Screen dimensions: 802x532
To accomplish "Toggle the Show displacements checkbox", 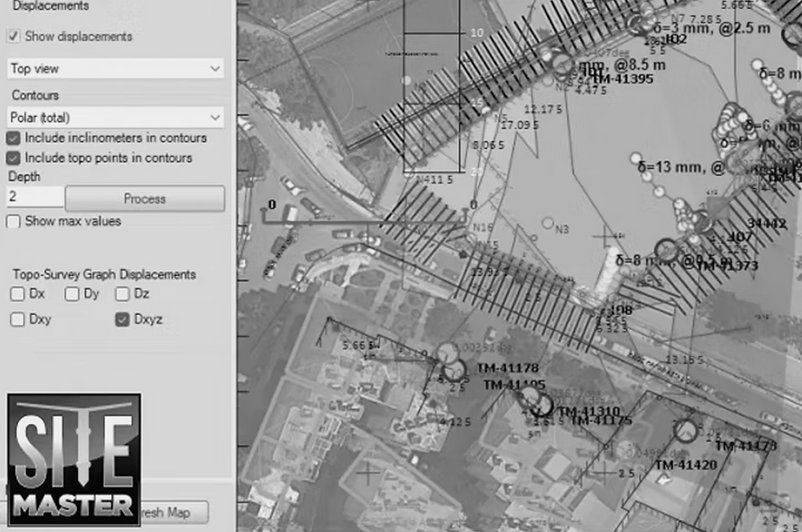I will point(13,36).
